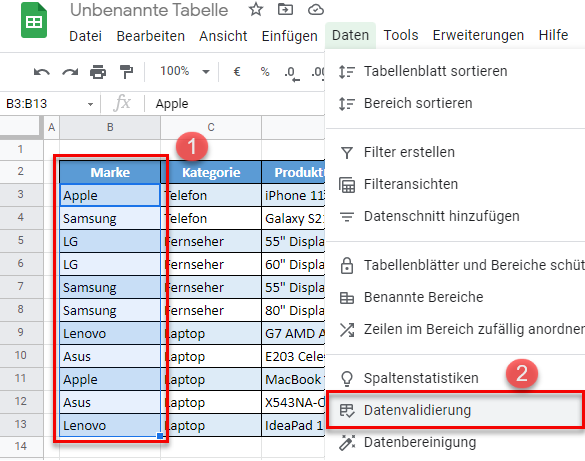Viewport: 585px width, 461px height.
Task: Choose Tabellenblätter und Bereiche schützen
Action: click(455, 265)
